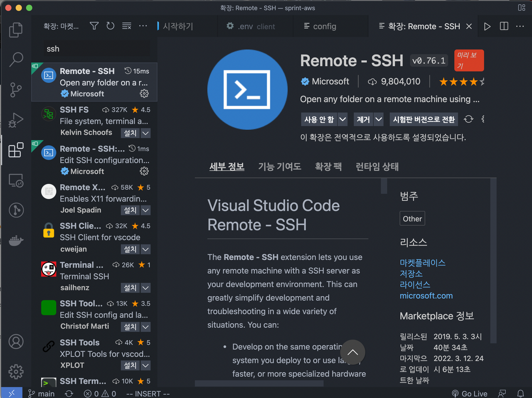Viewport: 532px width, 398px height.
Task: Clear extension search results icon
Action: (x=126, y=26)
